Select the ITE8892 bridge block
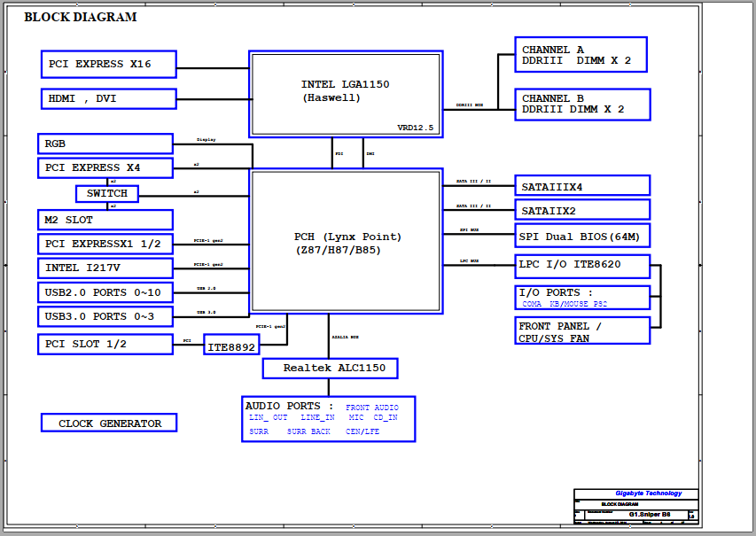 click(230, 347)
